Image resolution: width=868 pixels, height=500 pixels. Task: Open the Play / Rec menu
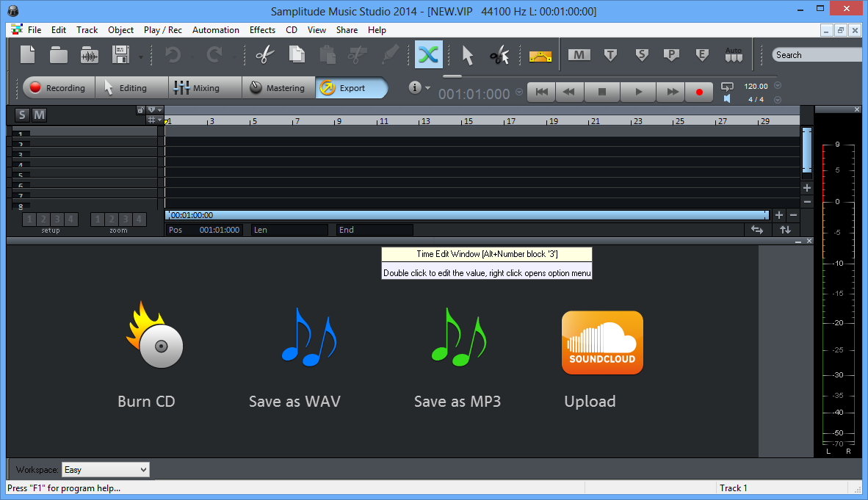coord(163,30)
